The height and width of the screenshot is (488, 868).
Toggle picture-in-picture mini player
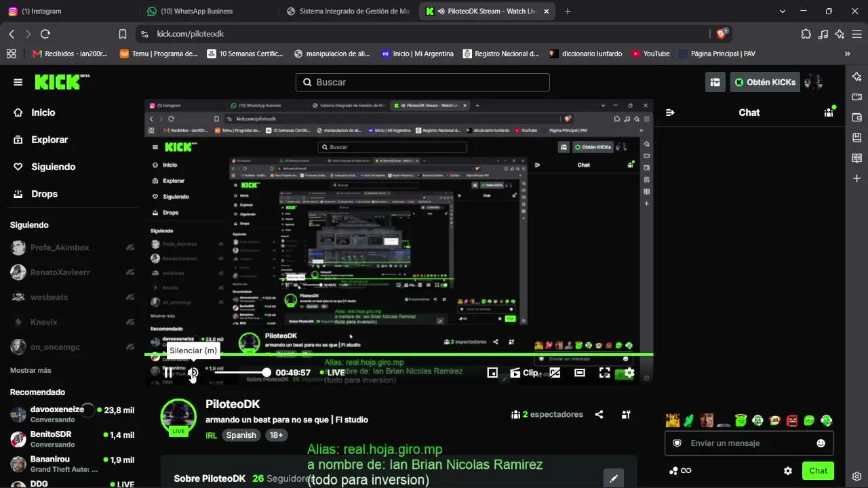pos(493,373)
